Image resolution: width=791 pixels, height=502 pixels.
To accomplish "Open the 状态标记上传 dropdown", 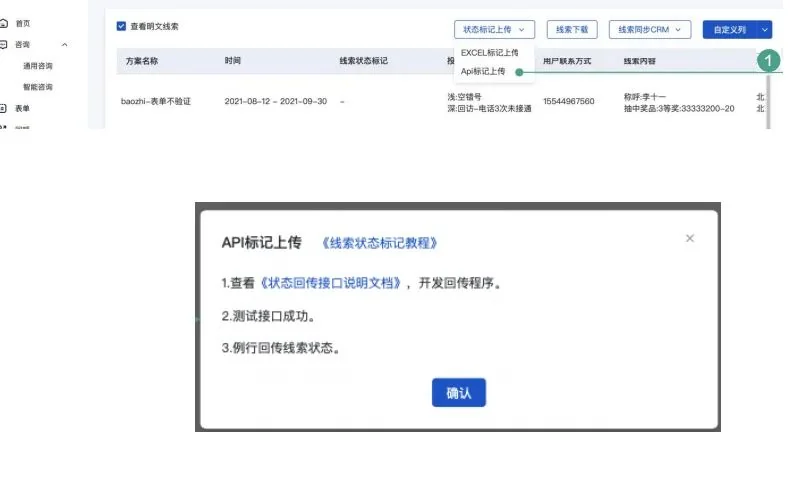I will pos(494,30).
